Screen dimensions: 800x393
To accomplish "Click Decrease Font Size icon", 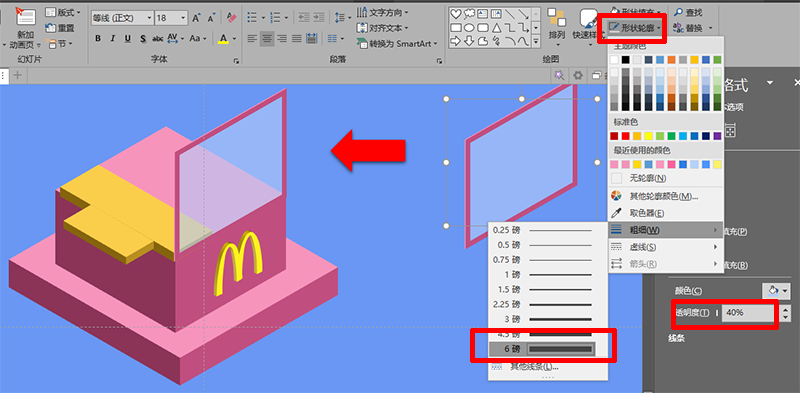I will point(210,18).
